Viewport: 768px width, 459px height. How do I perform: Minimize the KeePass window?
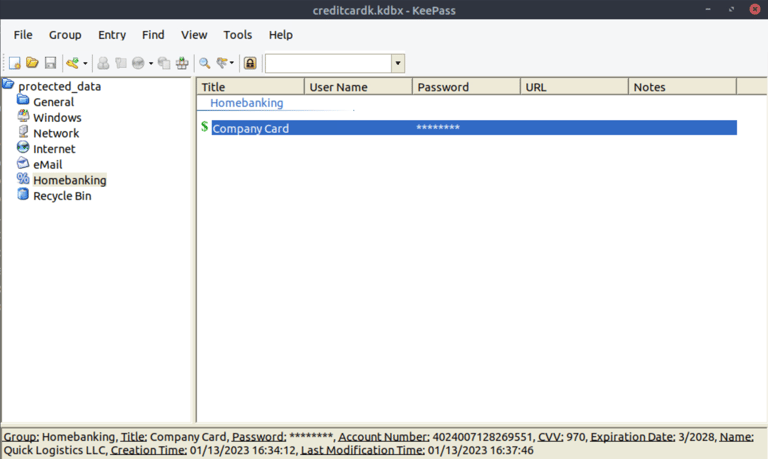[708, 9]
